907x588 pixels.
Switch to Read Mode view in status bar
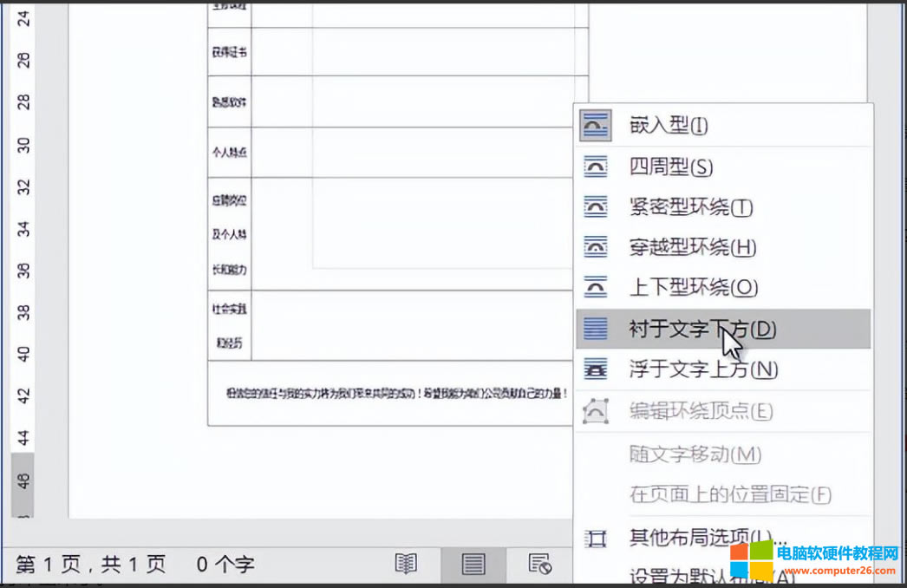coord(406,565)
